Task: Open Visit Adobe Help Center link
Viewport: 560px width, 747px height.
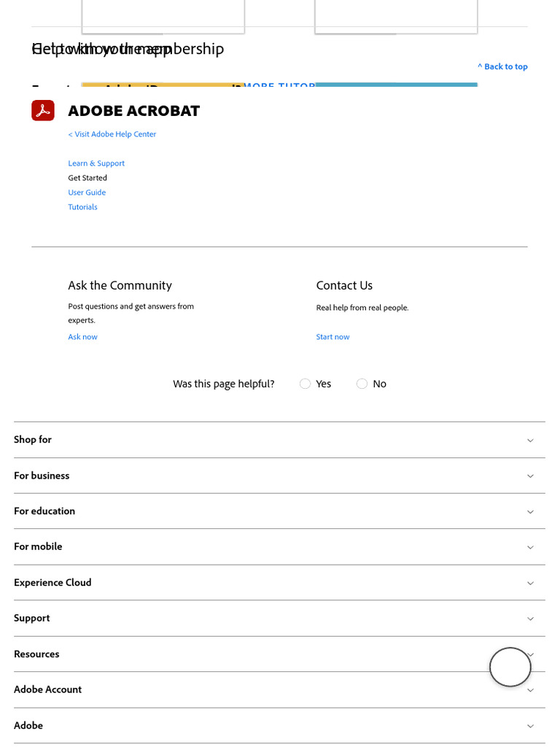Action: (x=112, y=134)
